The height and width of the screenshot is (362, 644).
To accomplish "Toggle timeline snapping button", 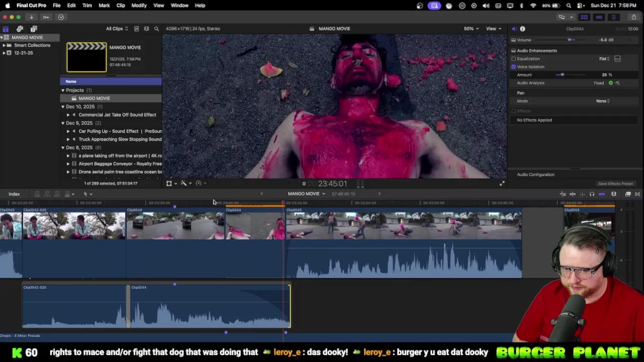I will [x=602, y=194].
